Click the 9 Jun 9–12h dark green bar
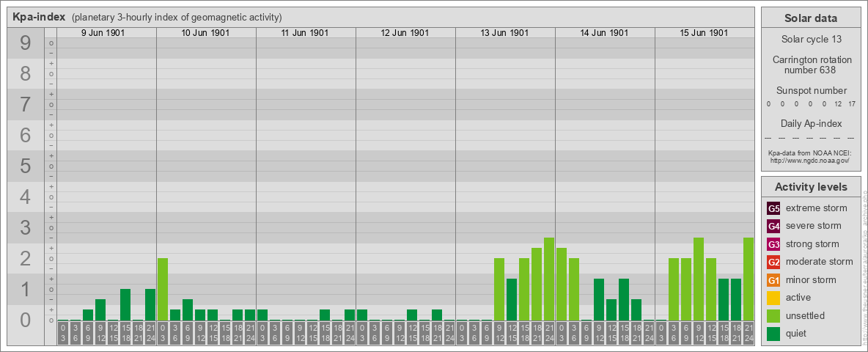The height and width of the screenshot is (352, 868). (x=100, y=310)
